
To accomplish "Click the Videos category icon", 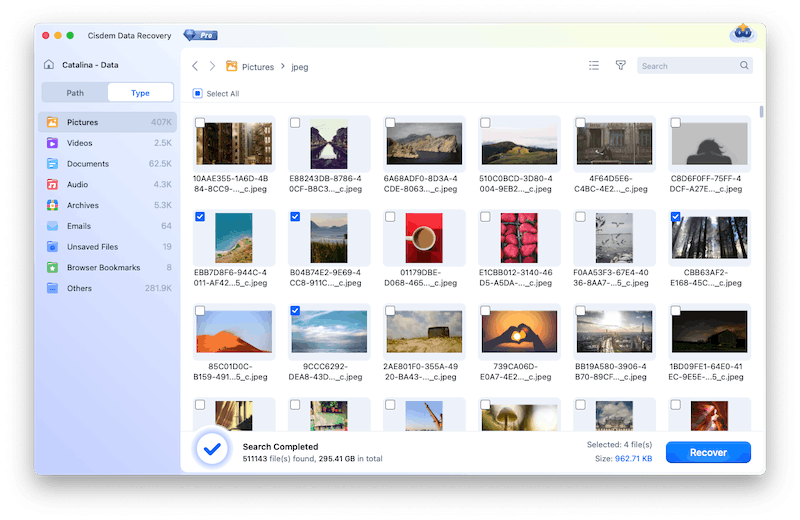I will tap(52, 143).
